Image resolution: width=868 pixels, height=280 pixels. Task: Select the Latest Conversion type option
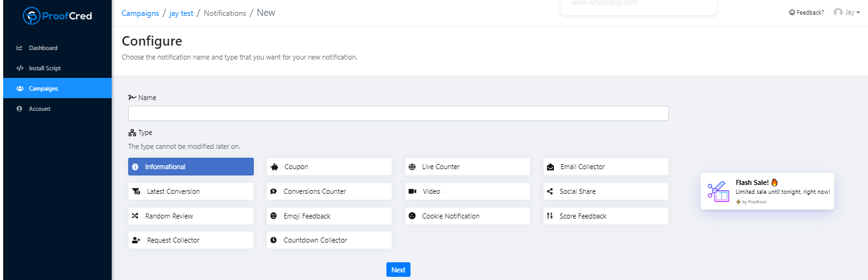190,191
